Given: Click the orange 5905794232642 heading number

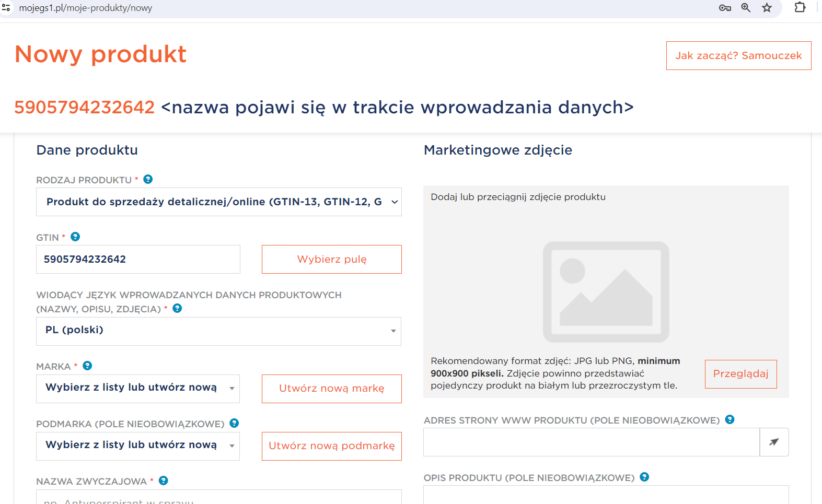Looking at the screenshot, I should point(85,107).
